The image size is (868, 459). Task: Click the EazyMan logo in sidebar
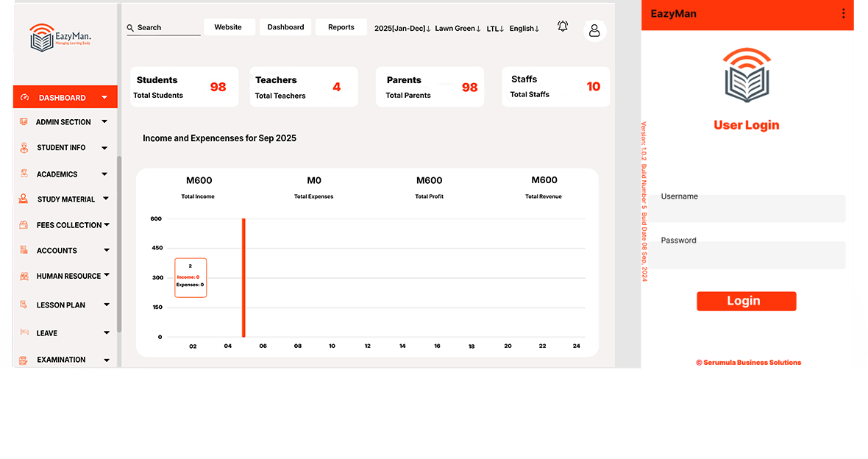60,37
